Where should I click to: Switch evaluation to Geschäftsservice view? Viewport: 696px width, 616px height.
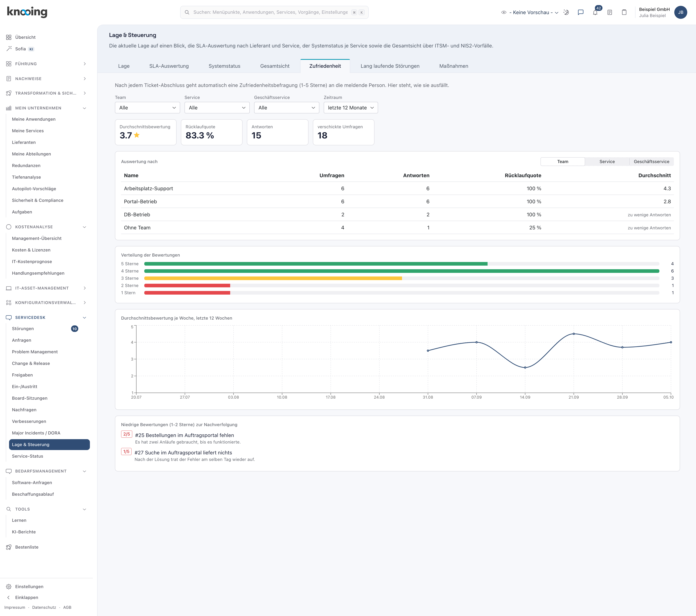(651, 162)
